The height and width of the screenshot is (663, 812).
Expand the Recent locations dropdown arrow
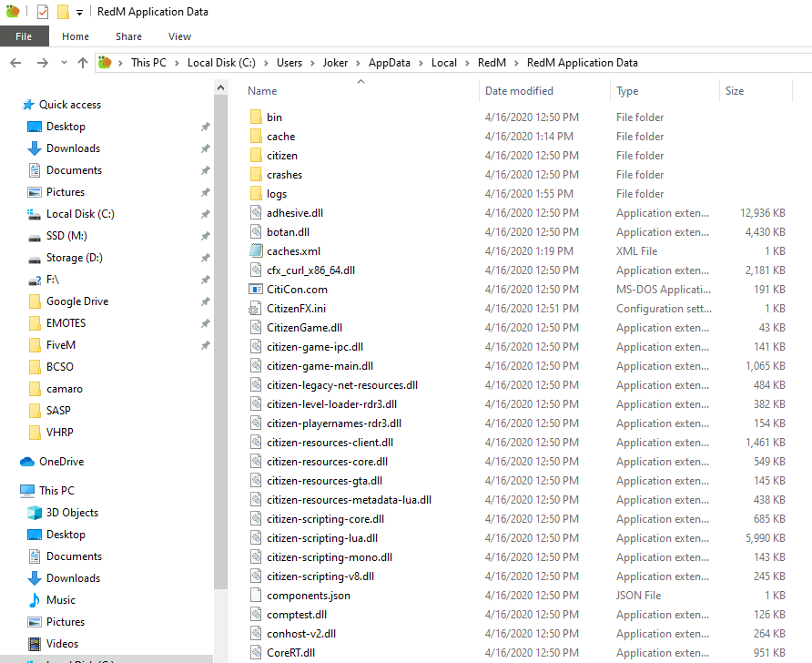click(63, 64)
